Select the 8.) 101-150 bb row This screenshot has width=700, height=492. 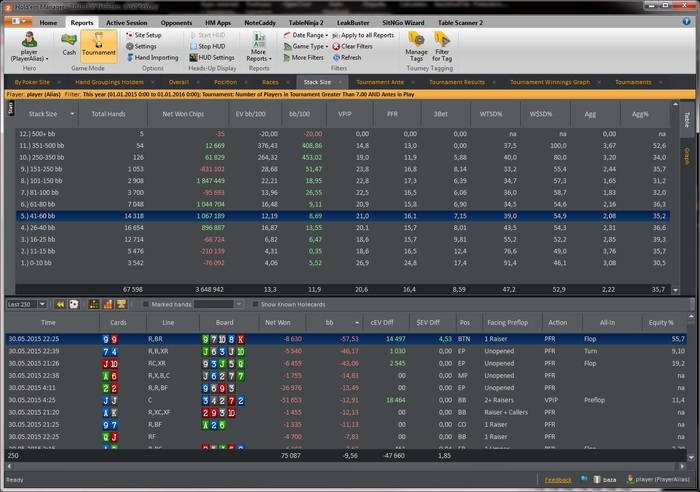(342, 181)
